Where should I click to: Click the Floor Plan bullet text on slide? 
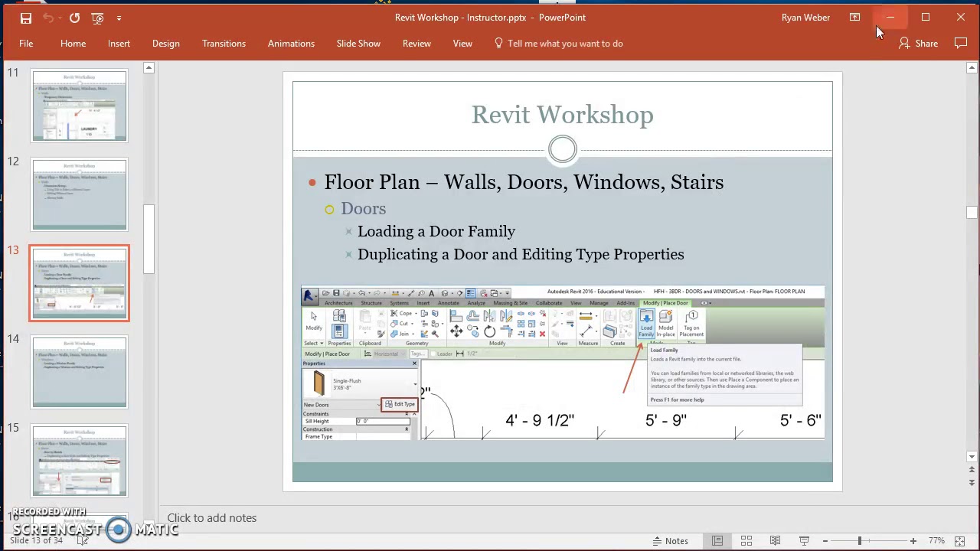(x=524, y=182)
